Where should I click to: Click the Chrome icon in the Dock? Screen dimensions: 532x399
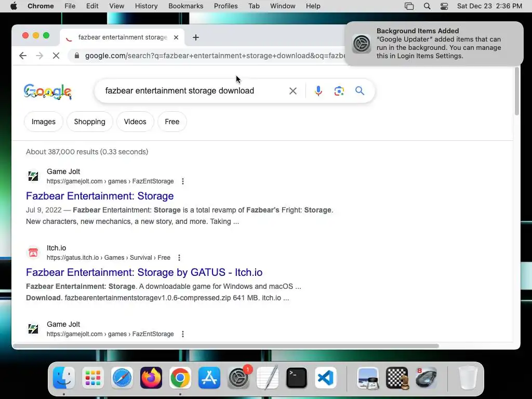pyautogui.click(x=180, y=378)
